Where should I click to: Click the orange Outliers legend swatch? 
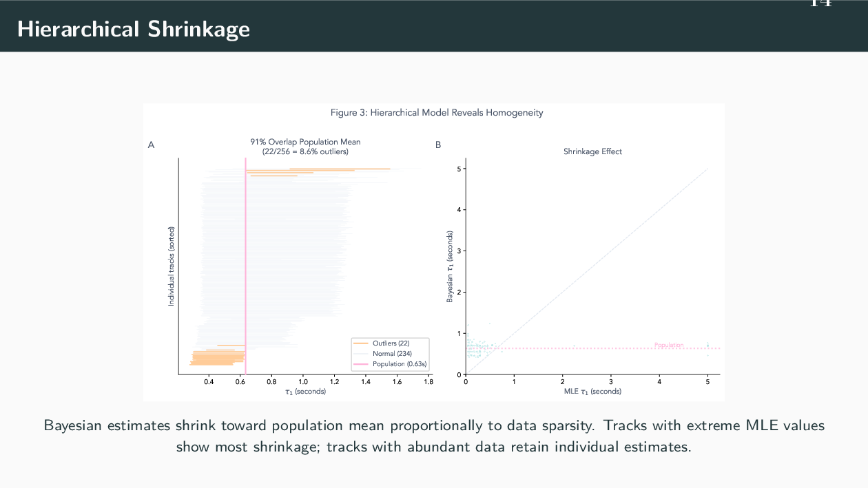point(360,343)
